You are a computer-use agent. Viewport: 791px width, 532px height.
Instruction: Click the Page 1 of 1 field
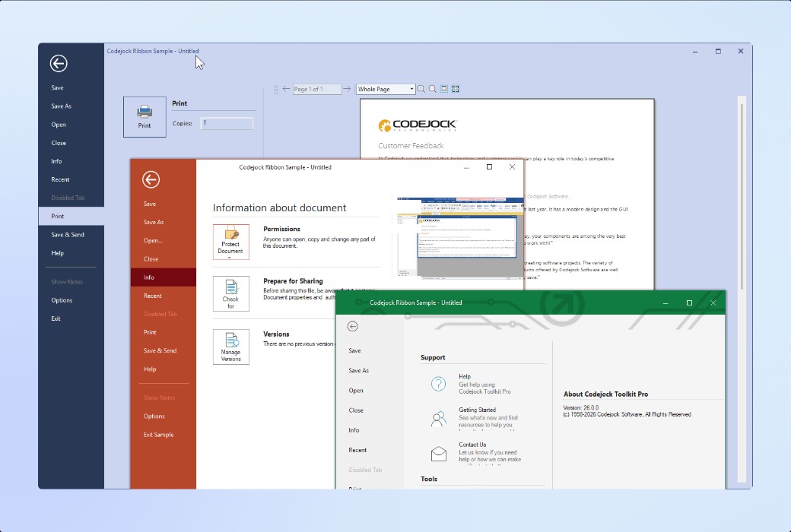click(317, 89)
